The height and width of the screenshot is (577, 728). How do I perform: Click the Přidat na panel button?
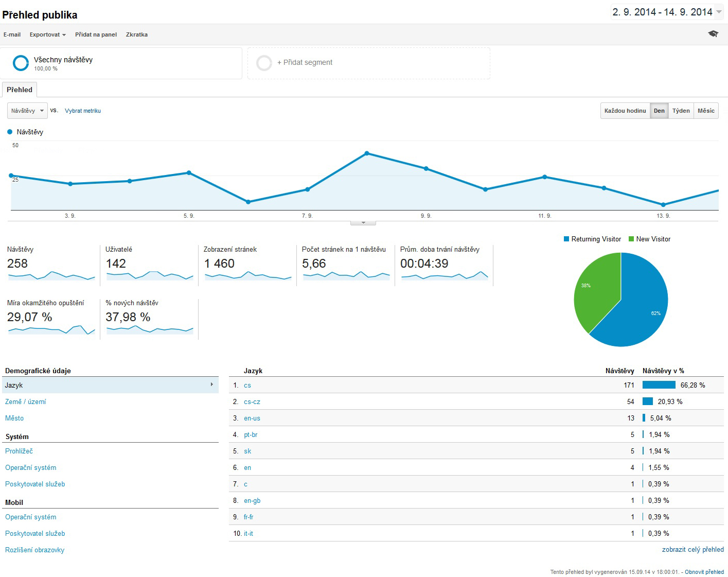click(x=96, y=34)
